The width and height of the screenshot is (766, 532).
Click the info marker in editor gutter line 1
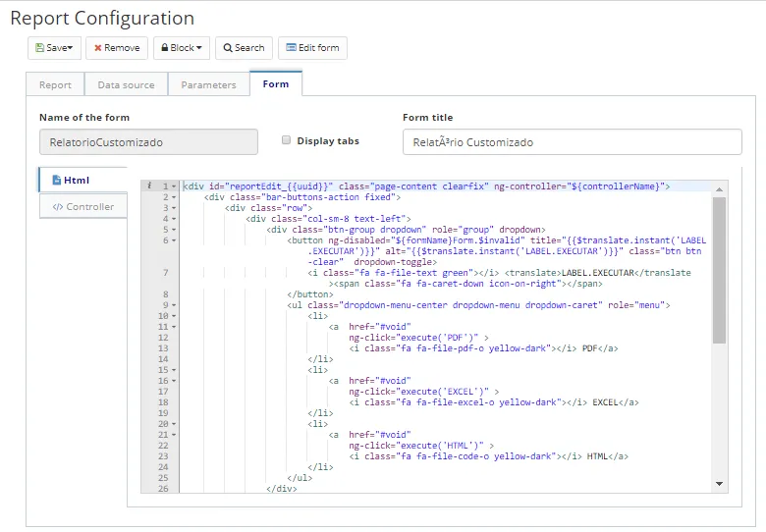149,186
